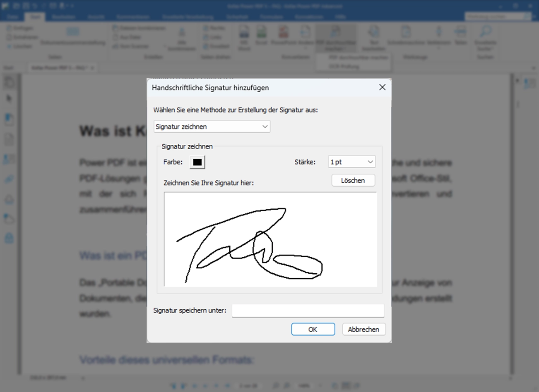This screenshot has height=392, width=539.
Task: Focus the Signatur speichern unter field
Action: point(308,311)
